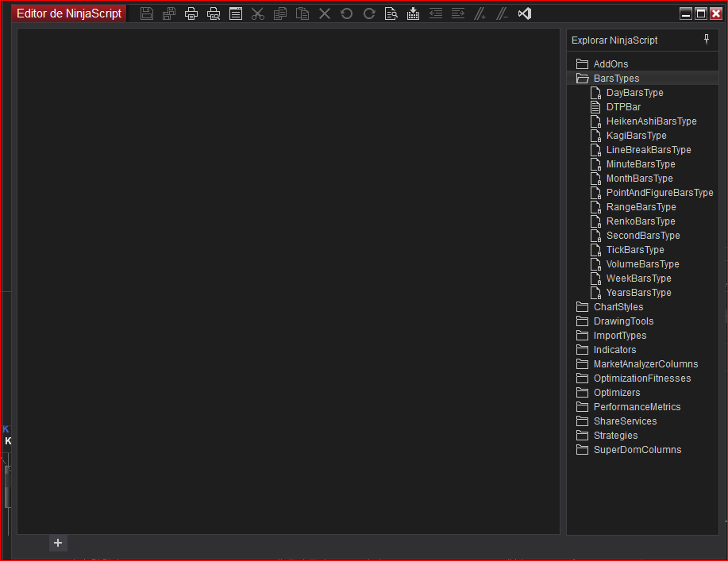Select the YearsBarsType file
728x561 pixels.
[x=631, y=293]
